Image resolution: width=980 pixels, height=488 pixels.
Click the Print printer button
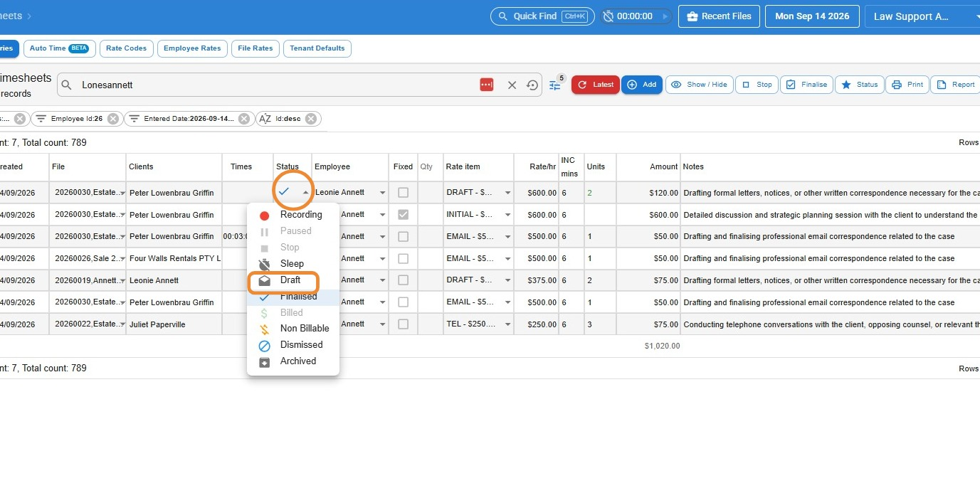pyautogui.click(x=907, y=85)
